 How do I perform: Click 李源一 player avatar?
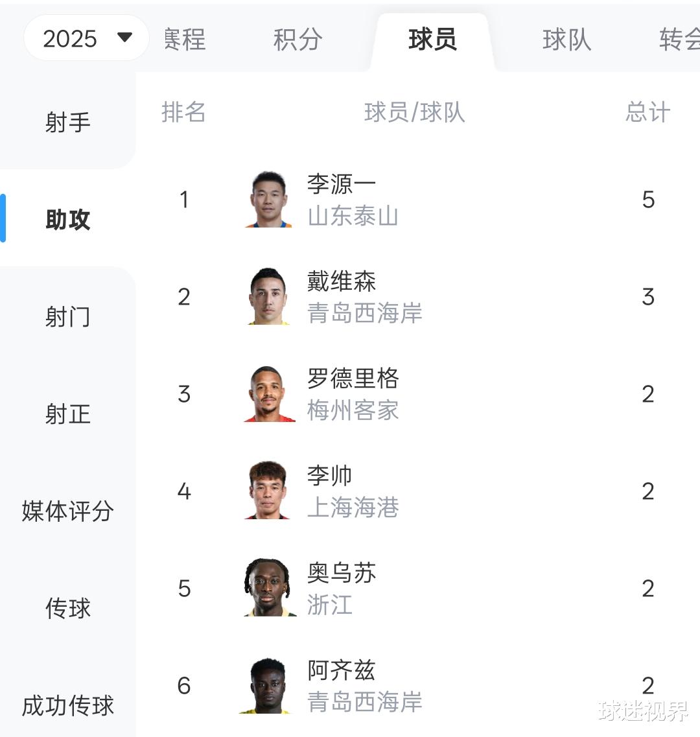click(x=268, y=199)
